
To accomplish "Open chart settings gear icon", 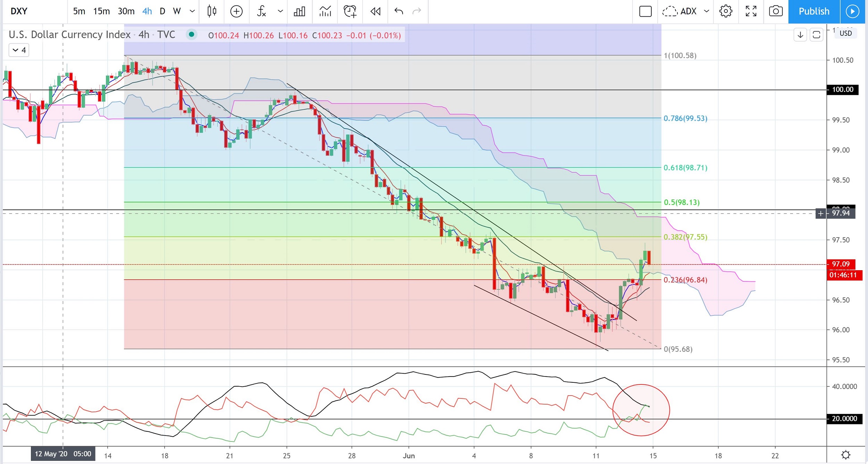I will (x=726, y=11).
